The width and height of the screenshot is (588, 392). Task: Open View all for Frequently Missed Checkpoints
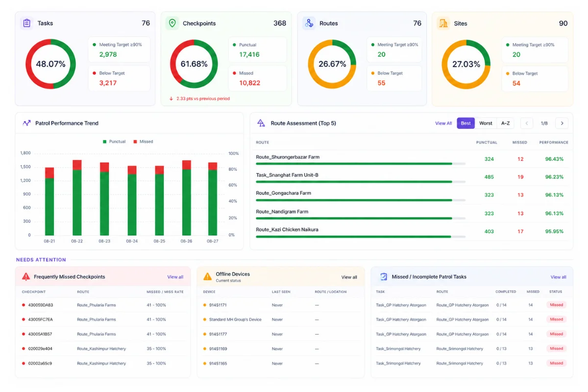[x=175, y=277]
